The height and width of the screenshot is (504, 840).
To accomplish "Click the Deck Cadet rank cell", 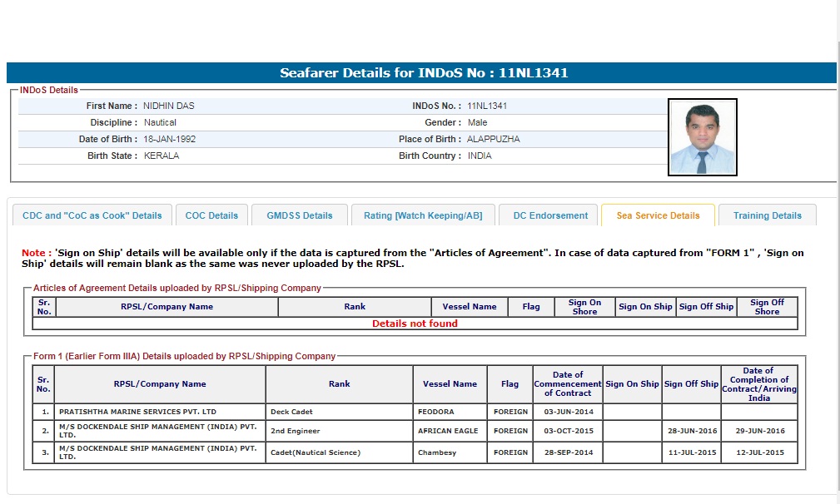I will pyautogui.click(x=291, y=412).
